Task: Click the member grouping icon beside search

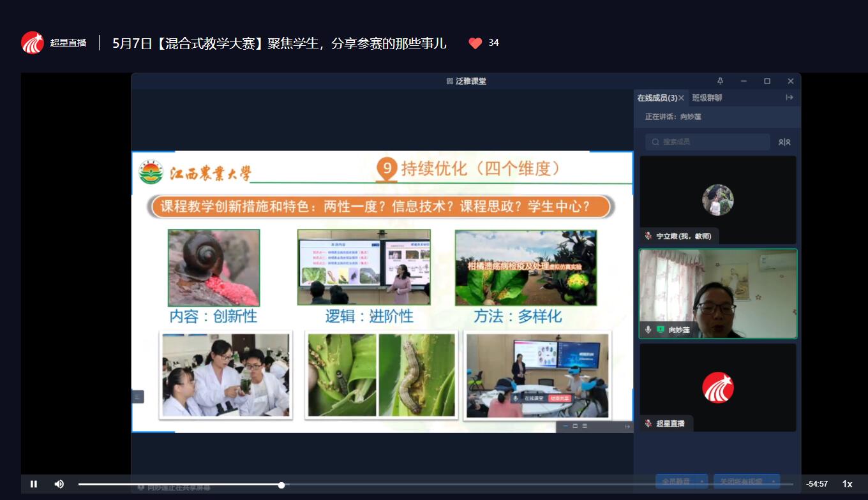Action: coord(784,142)
